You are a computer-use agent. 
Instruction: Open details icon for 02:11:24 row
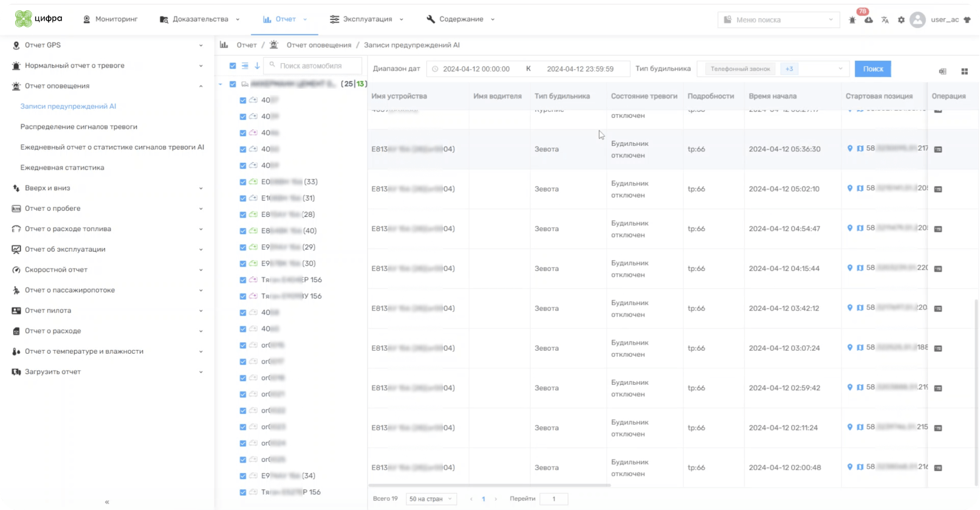pos(938,428)
